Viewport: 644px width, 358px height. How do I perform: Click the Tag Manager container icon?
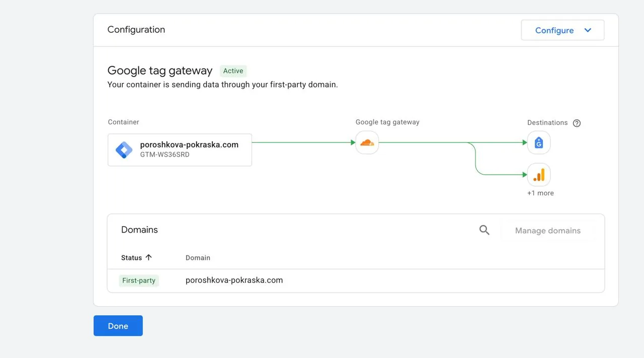[x=124, y=150]
